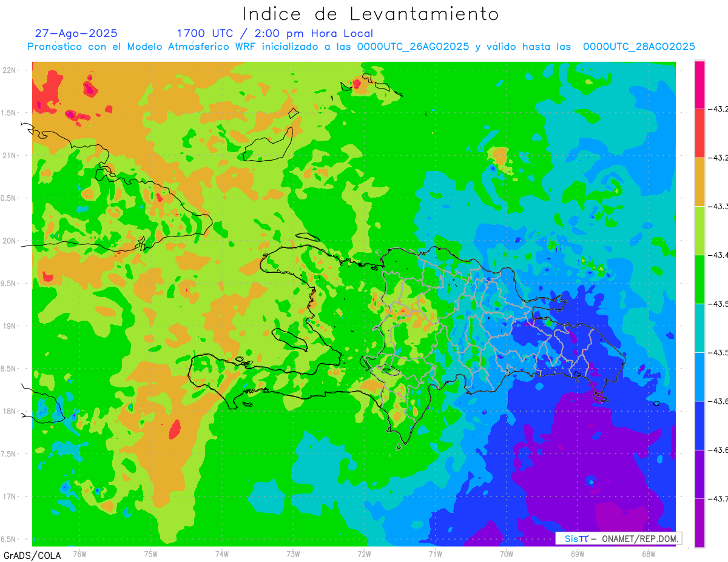This screenshot has width=728, height=562.
Task: Click the -43.5 label between green and teal swatches
Action: [718, 304]
